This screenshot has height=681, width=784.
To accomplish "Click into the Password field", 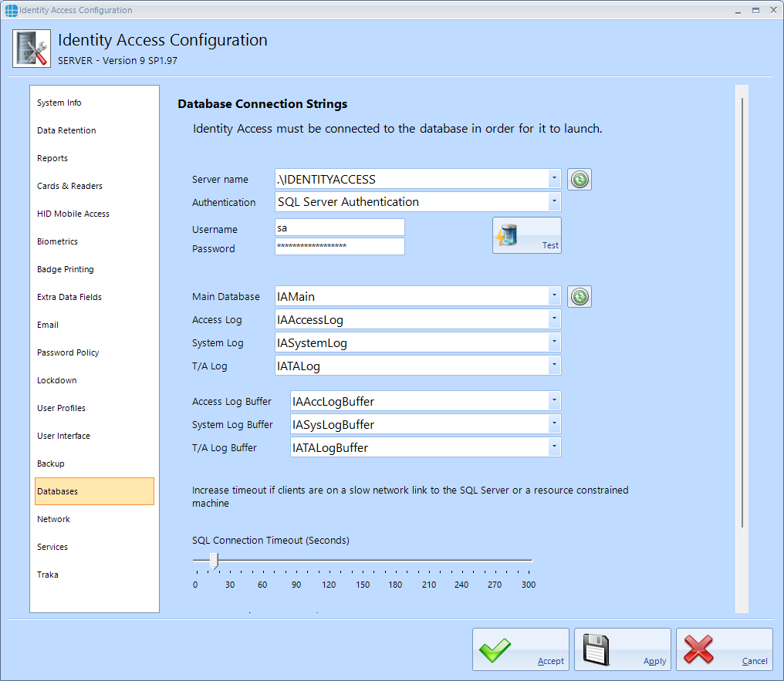I will 340,246.
